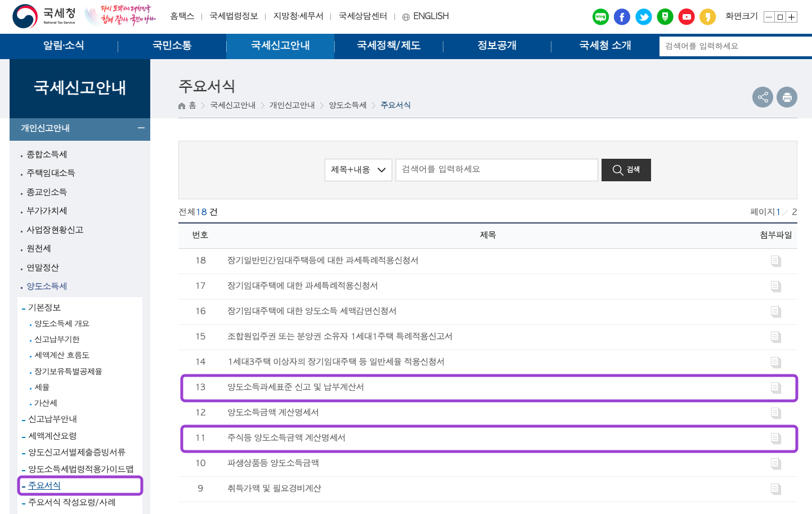This screenshot has height=514, width=812.
Task: Open the attachment icon for item 18 임대주택 form
Action: click(x=776, y=261)
